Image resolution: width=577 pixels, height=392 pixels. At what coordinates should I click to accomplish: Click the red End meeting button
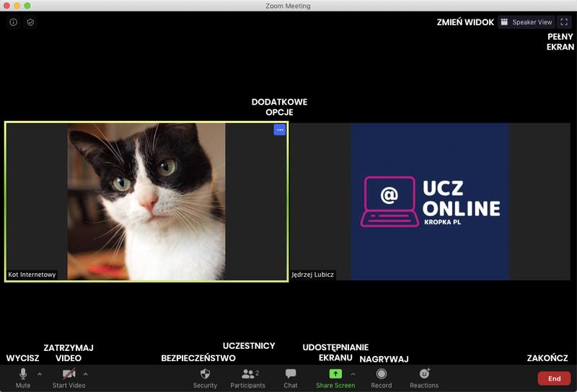554,378
